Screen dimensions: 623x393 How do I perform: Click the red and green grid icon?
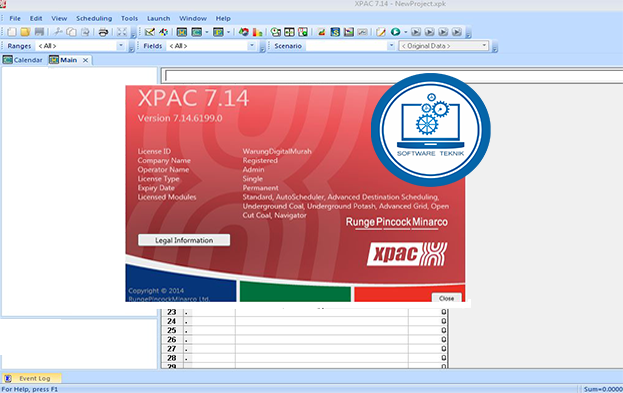pos(303,32)
